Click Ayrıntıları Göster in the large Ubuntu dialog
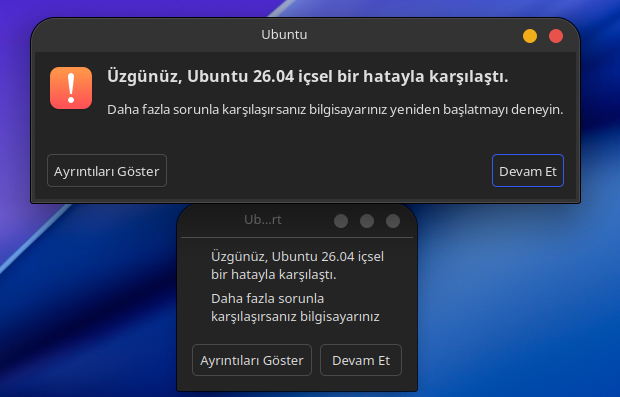The width and height of the screenshot is (620, 397). (107, 171)
